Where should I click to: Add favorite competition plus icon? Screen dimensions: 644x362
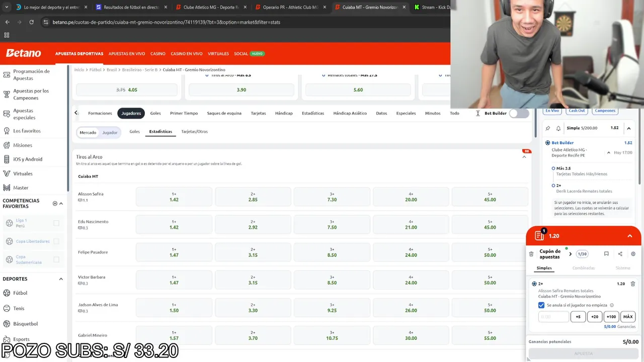point(55,204)
